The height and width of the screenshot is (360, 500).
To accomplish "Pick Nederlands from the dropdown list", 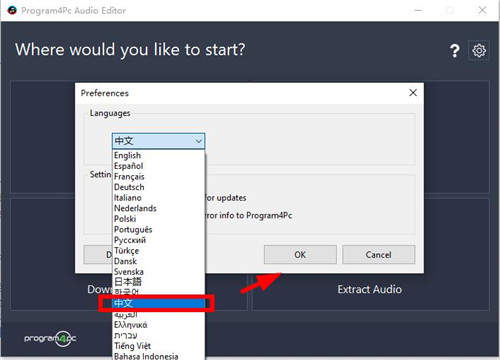I will click(x=159, y=208).
